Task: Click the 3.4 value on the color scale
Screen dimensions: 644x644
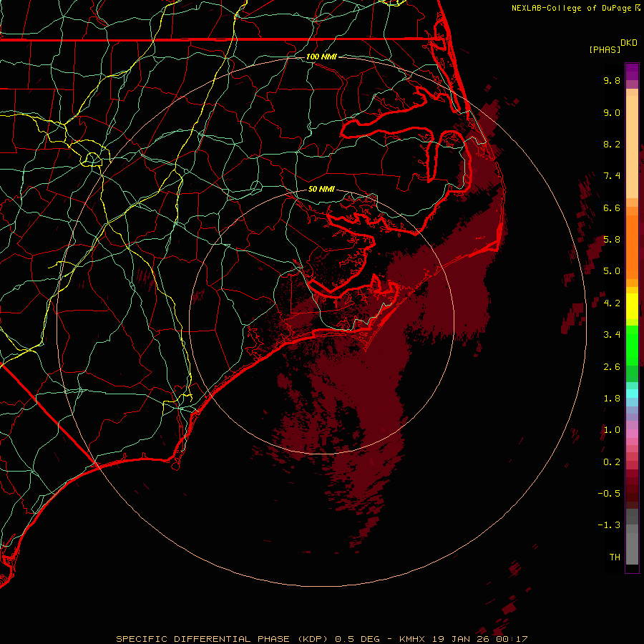Action: click(612, 335)
